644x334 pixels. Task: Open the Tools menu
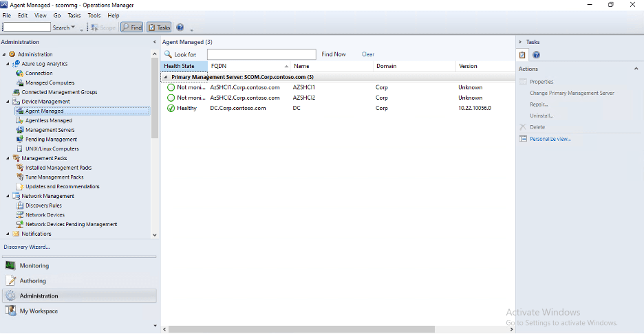(x=94, y=15)
